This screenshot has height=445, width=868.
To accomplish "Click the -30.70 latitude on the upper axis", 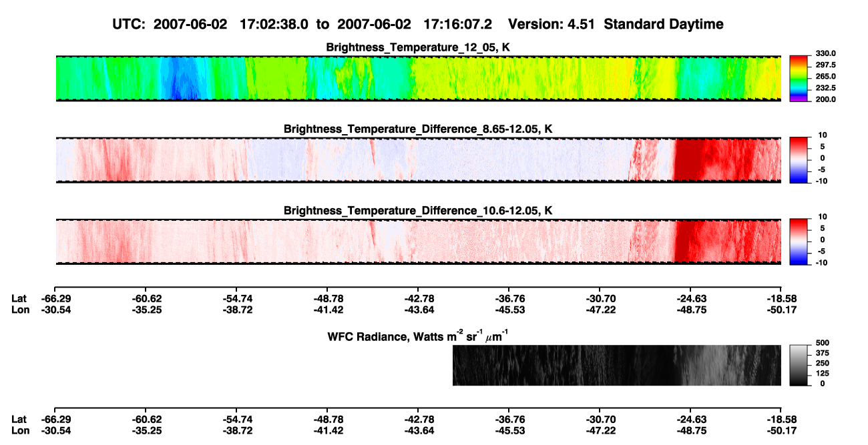I will (600, 299).
